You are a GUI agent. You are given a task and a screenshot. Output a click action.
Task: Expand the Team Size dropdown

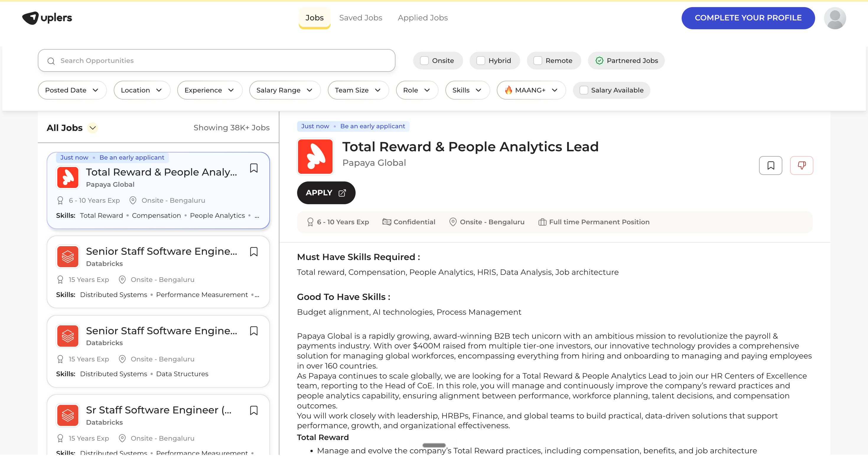click(x=358, y=90)
